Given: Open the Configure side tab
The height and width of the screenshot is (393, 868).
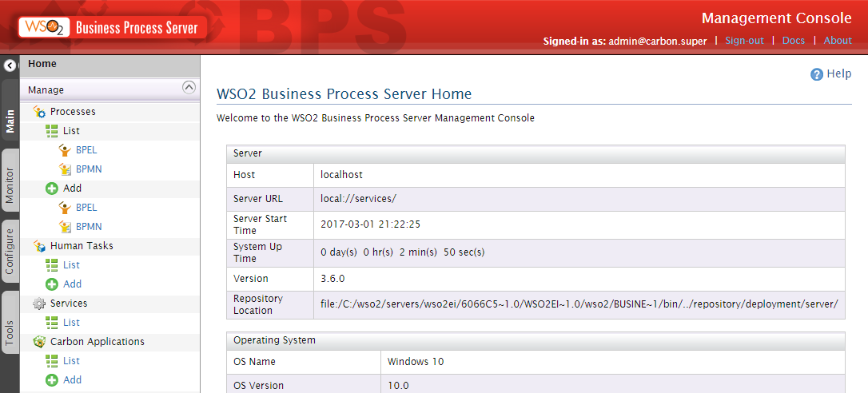Looking at the screenshot, I should click(x=10, y=252).
